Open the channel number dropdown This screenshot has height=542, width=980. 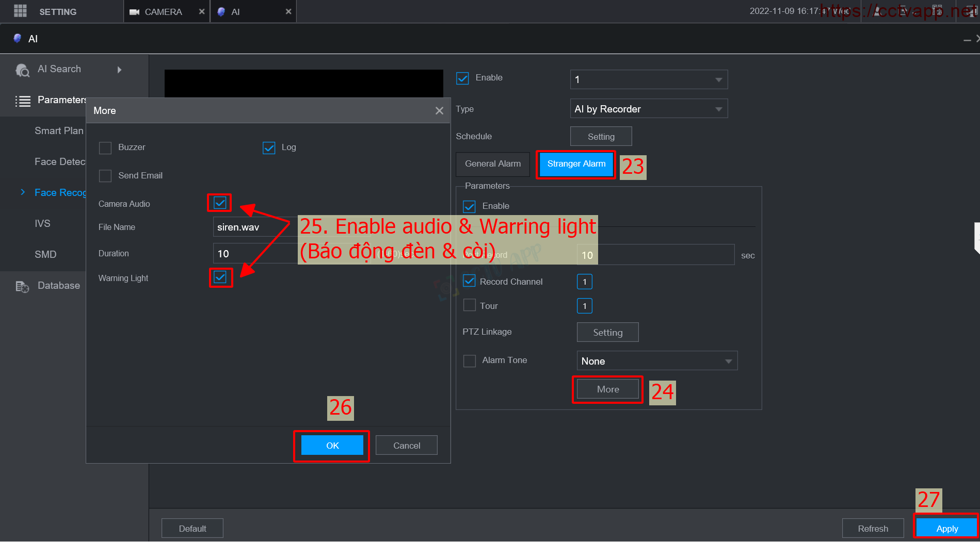coord(648,79)
